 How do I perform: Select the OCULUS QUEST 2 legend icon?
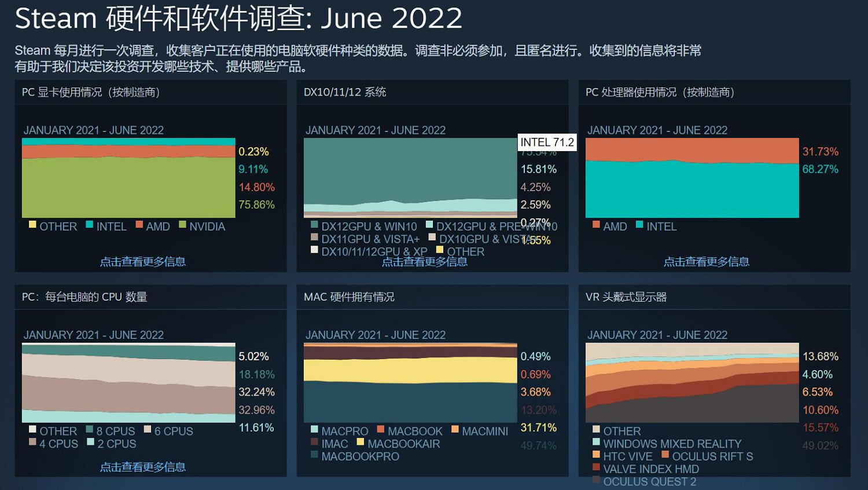coord(596,481)
